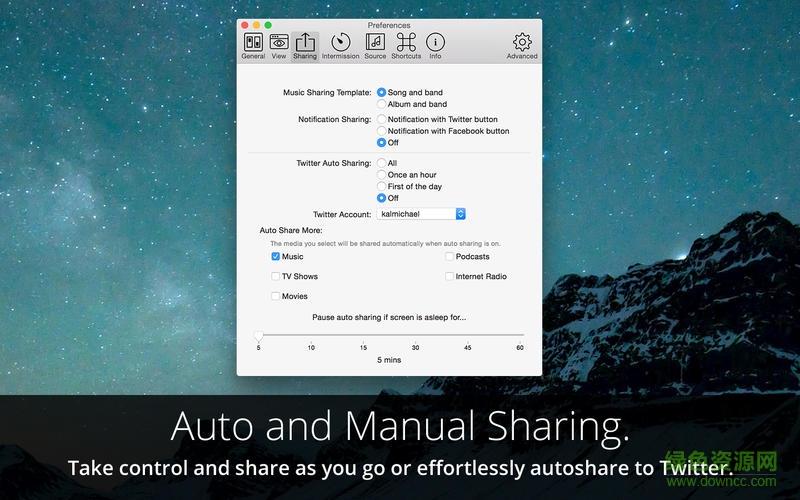Open Advanced gear settings
800x500 pixels.
[x=522, y=45]
